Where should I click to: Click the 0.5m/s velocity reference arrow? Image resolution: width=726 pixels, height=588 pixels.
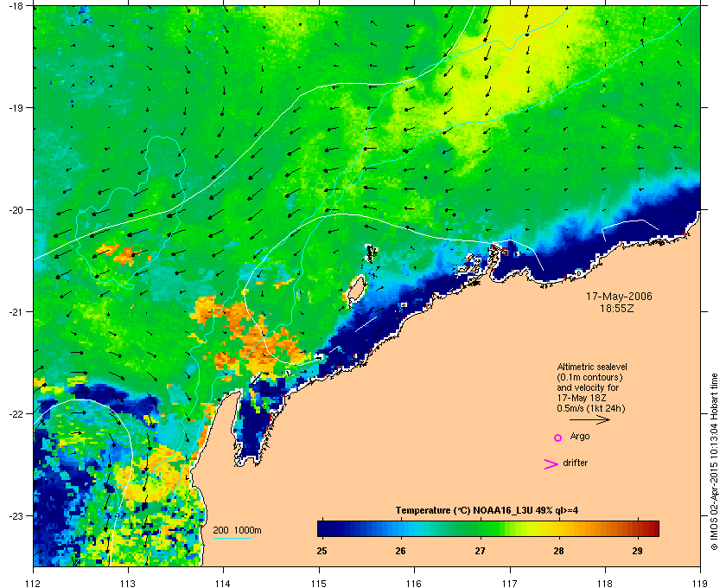point(589,420)
